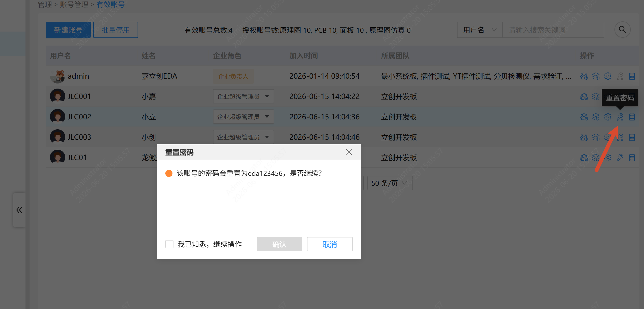Open user settings icon for JLC001
The height and width of the screenshot is (309, 644).
pos(584,96)
